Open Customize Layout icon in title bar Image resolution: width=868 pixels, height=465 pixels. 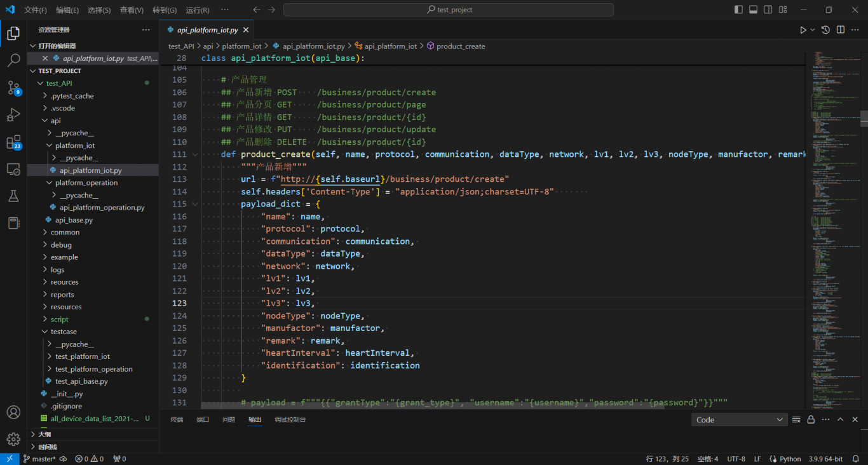[x=784, y=10]
